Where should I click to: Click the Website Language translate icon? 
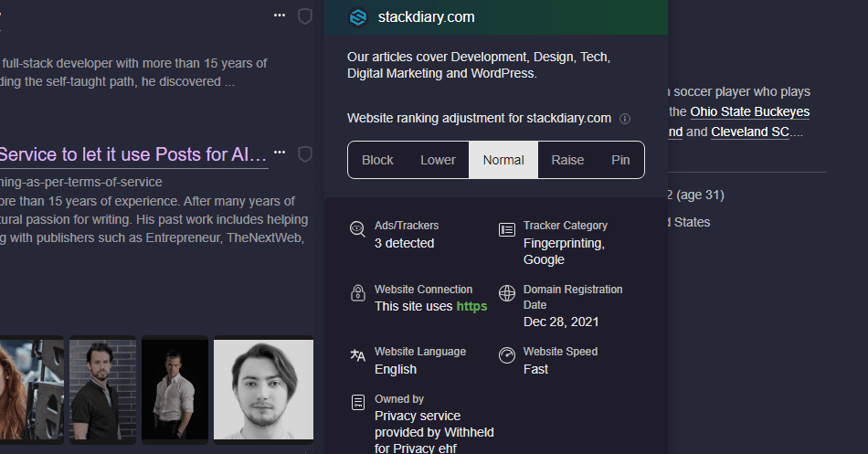357,355
